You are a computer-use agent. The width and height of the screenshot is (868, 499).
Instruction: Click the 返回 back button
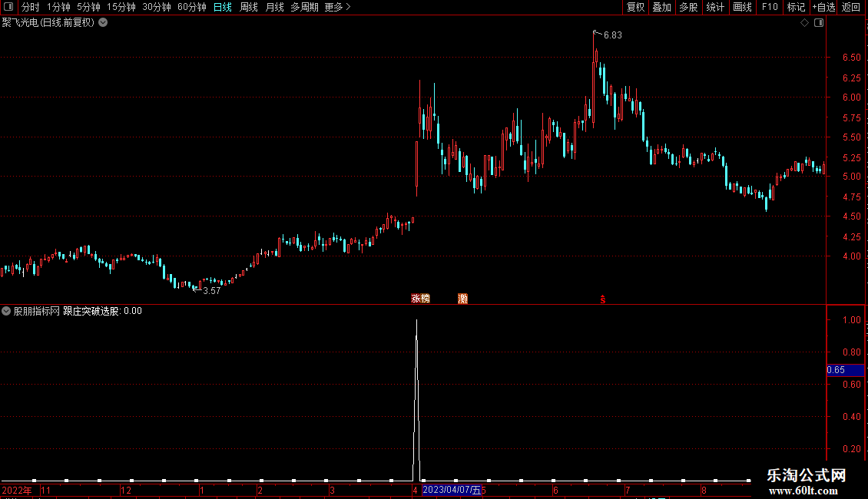pos(851,7)
